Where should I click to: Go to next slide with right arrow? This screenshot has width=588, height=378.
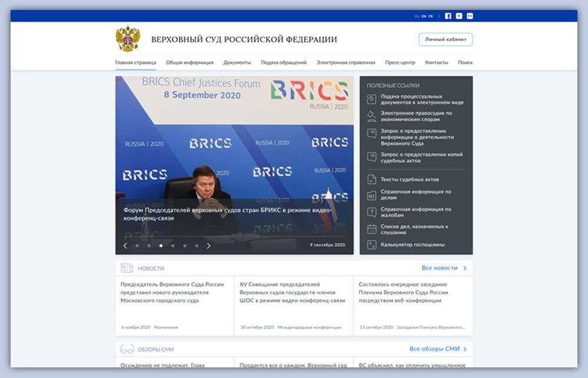(208, 246)
